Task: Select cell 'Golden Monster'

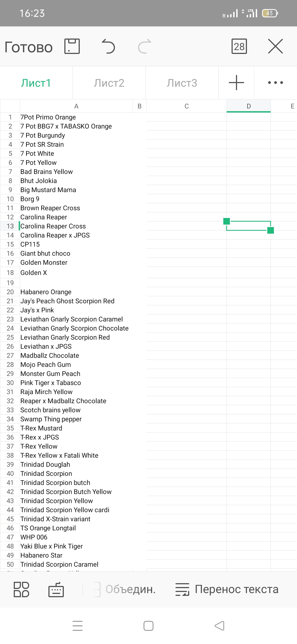Action: coord(76,263)
